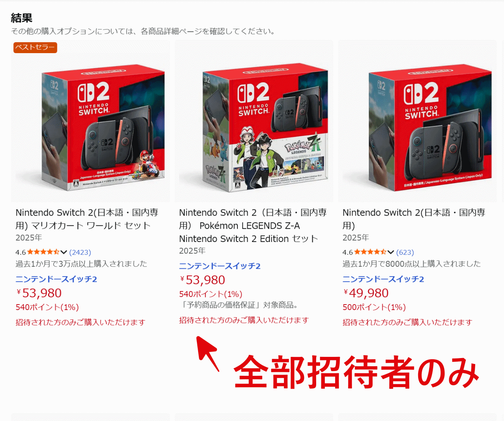Expand rating dropdown chevron for the Mario Kart set
The width and height of the screenshot is (504, 421).
(64, 252)
